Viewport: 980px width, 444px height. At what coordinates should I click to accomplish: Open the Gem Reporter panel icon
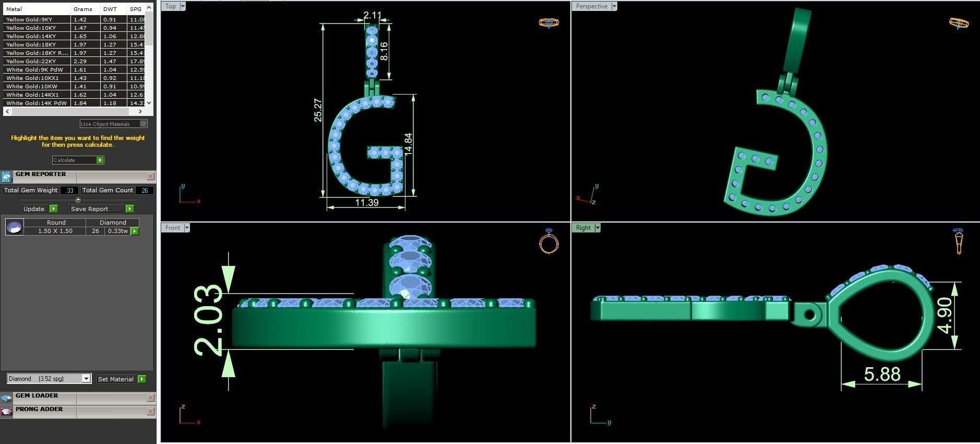tap(6, 177)
